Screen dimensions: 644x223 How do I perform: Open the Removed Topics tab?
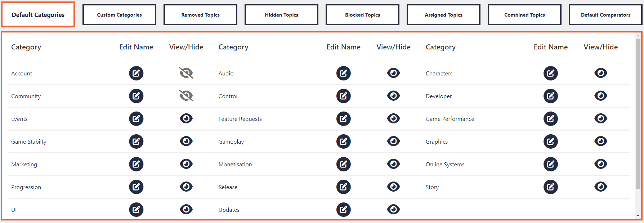pyautogui.click(x=200, y=15)
